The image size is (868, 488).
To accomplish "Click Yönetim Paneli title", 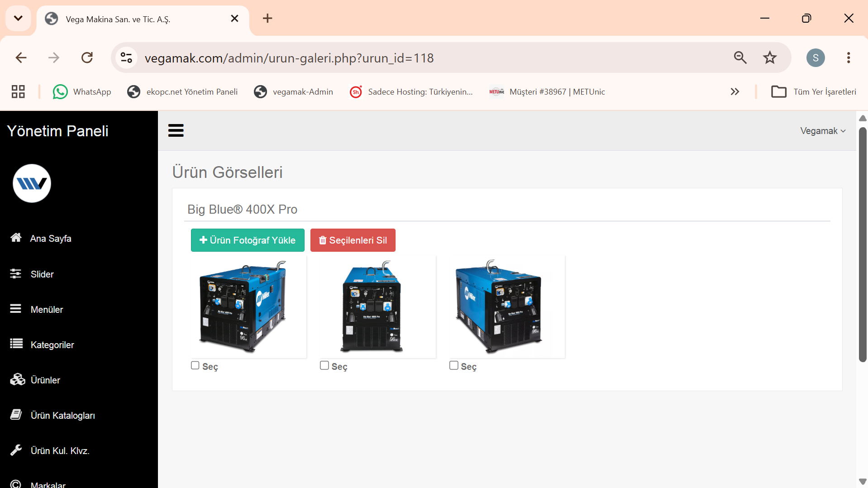I will coord(57,131).
